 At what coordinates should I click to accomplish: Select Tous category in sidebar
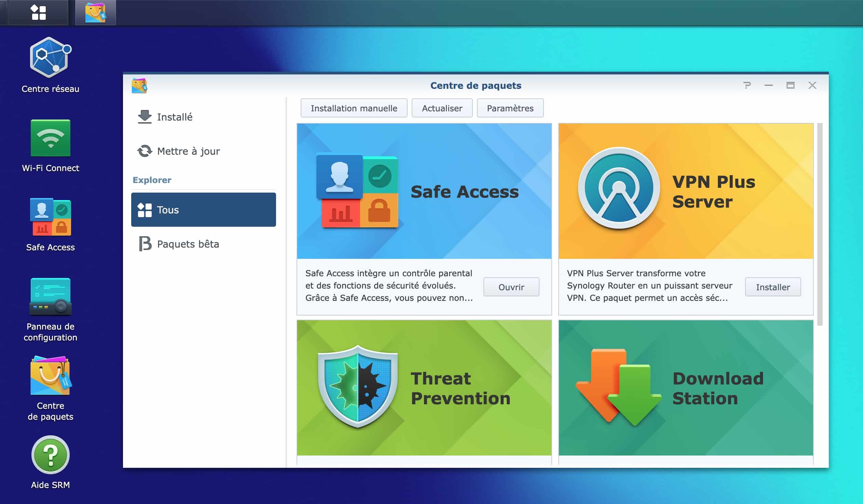(203, 210)
